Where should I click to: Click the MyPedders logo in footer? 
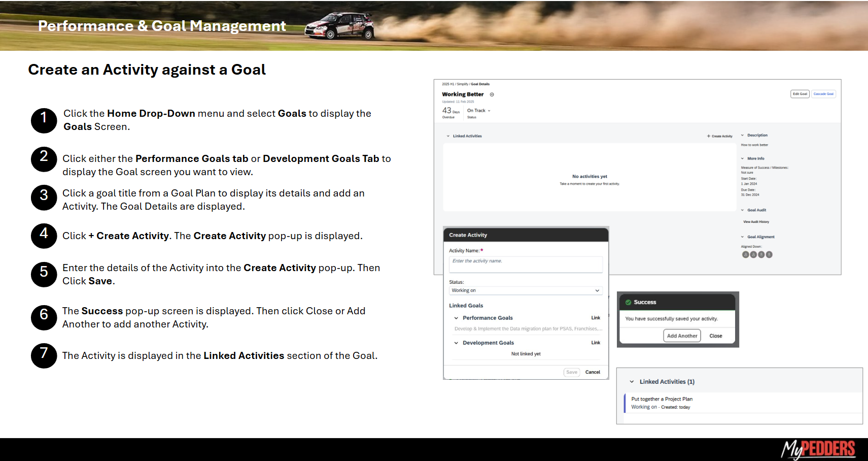pos(818,449)
